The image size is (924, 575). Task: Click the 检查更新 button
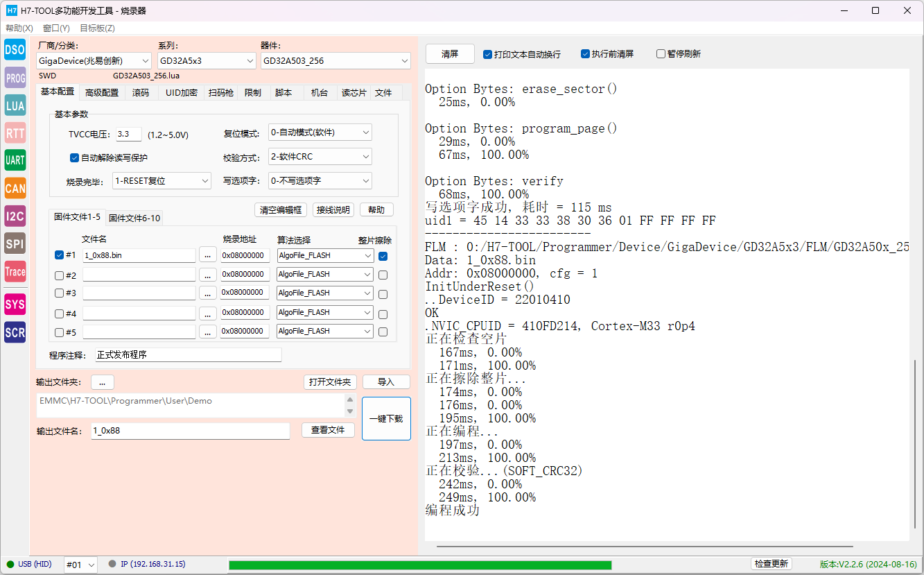[x=772, y=564]
